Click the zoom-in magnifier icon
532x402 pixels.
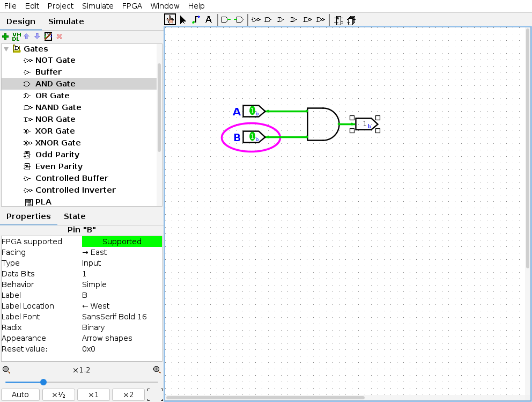157,370
